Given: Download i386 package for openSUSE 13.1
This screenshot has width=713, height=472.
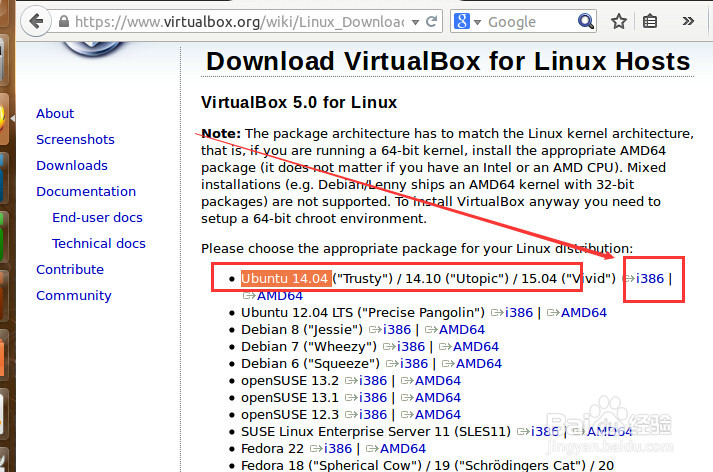Looking at the screenshot, I should pyautogui.click(x=373, y=397).
